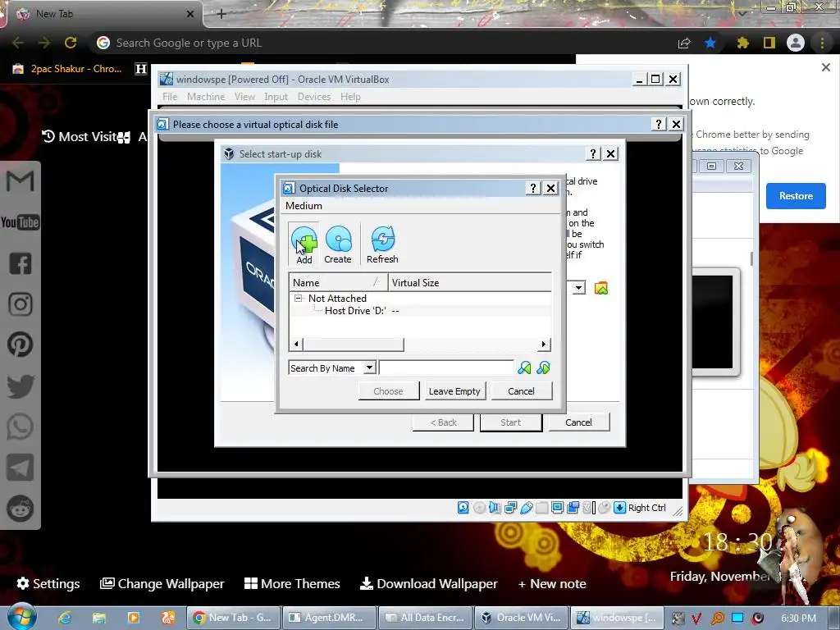Open 2pac Shakur bookmark
Screen dimensions: 840x630
[x=67, y=69]
